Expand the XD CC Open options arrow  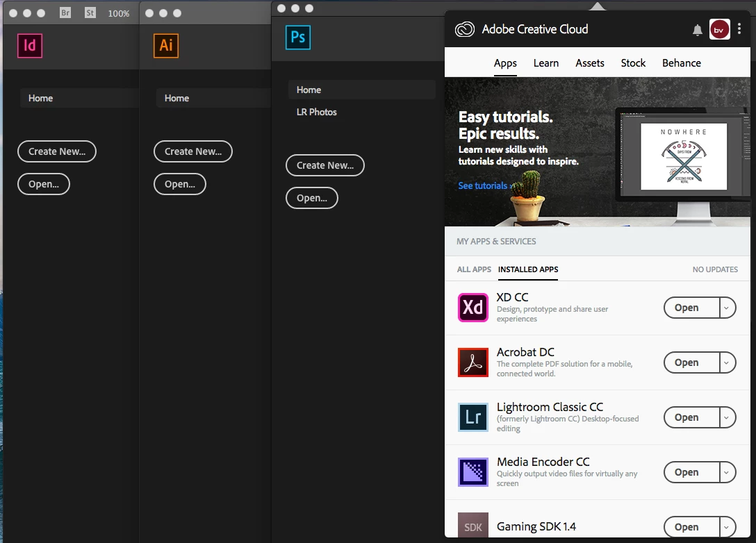click(727, 308)
